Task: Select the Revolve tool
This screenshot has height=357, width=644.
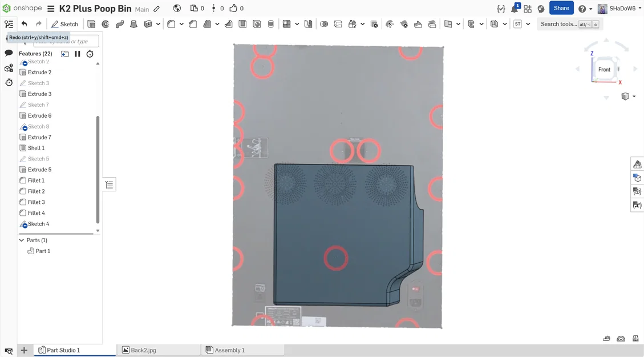Action: pos(106,24)
